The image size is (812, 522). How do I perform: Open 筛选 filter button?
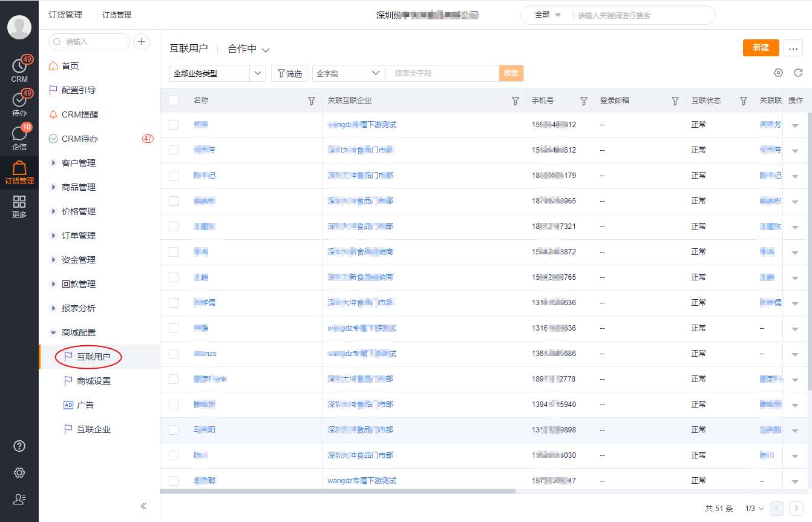tap(289, 73)
